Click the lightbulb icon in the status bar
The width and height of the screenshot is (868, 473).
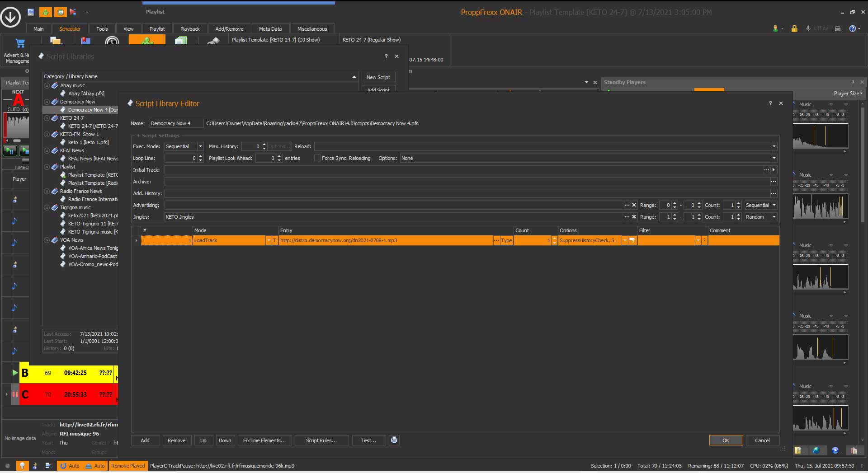point(22,466)
